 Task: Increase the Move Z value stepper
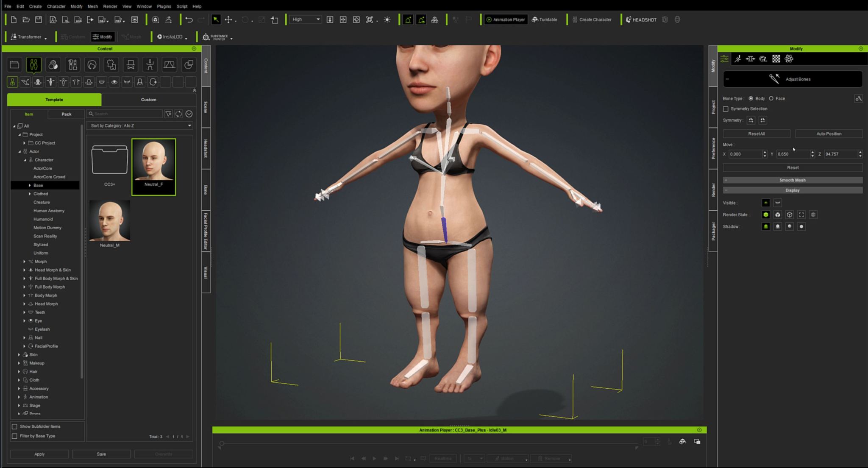point(860,152)
